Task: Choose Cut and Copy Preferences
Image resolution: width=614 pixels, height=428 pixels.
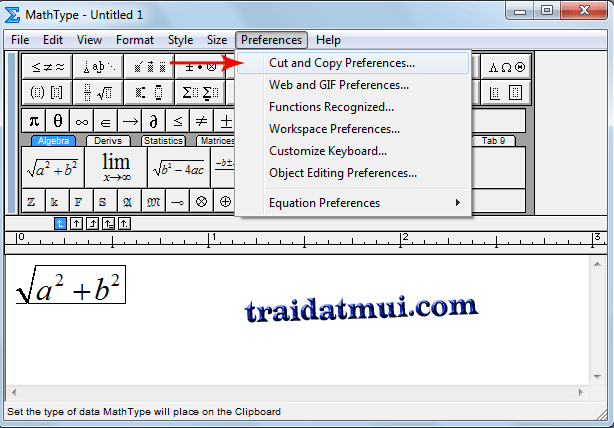Action: click(353, 63)
